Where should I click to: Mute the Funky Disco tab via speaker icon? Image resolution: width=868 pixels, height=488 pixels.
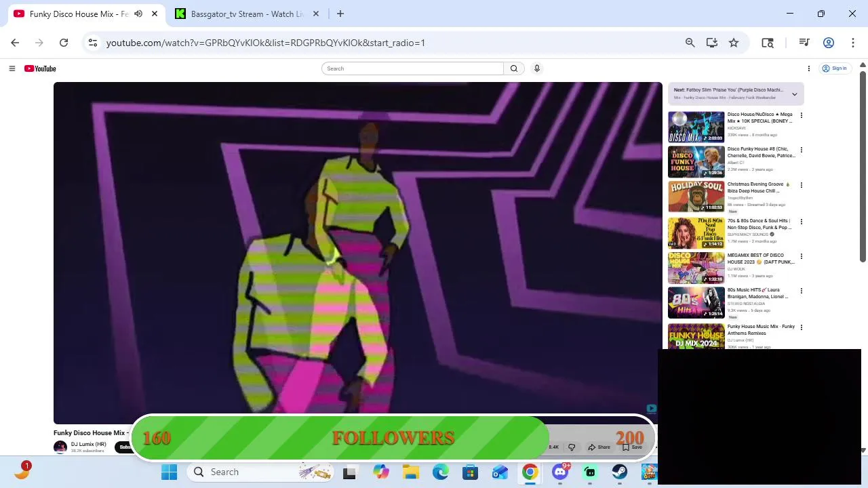[138, 14]
